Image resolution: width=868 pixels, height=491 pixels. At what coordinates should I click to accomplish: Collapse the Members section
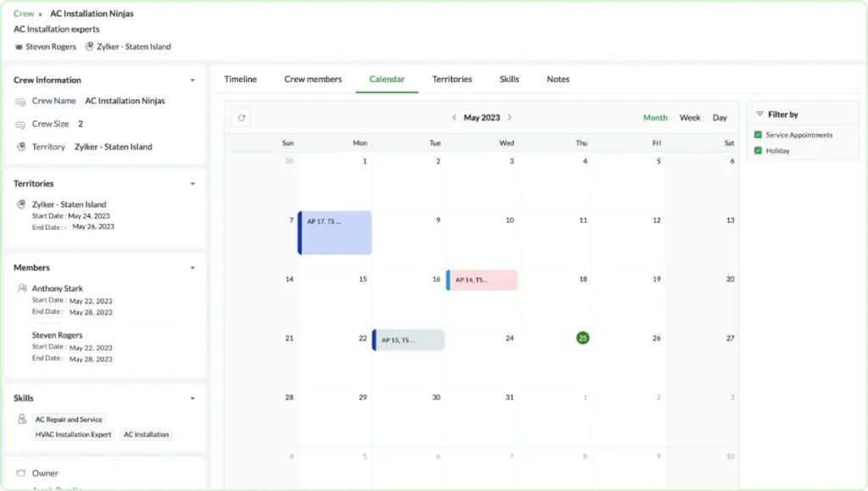click(192, 268)
